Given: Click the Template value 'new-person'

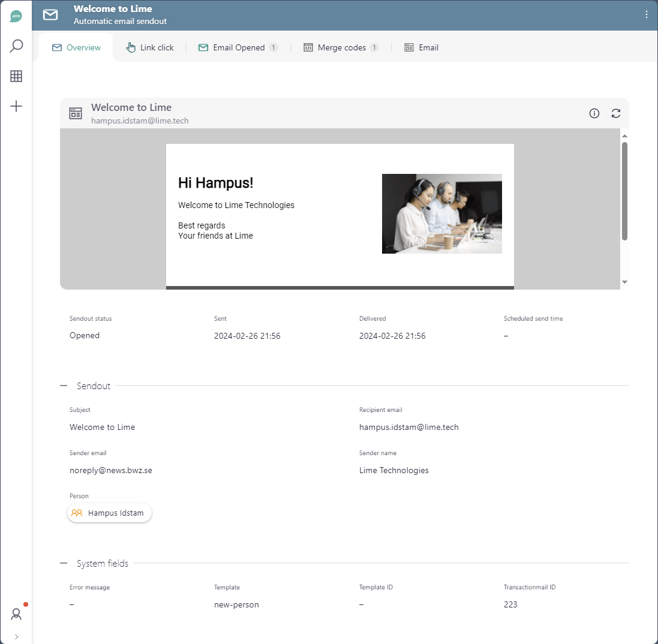Looking at the screenshot, I should pyautogui.click(x=236, y=604).
